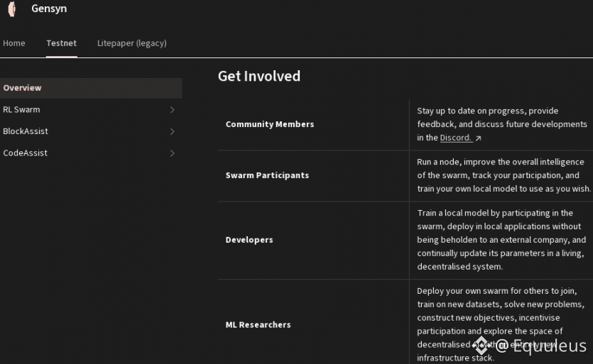This screenshot has height=364, width=593.
Task: Select the Developers table cell
Action: point(249,240)
